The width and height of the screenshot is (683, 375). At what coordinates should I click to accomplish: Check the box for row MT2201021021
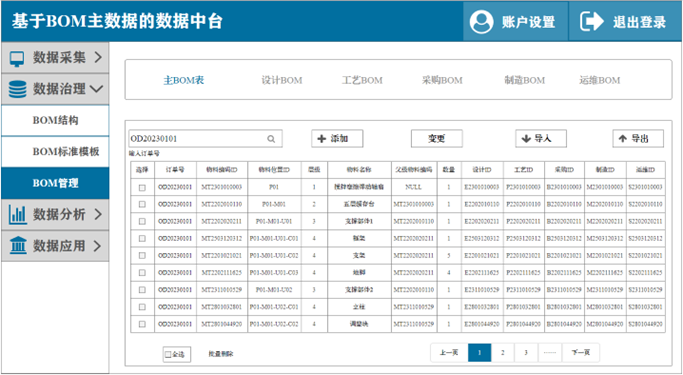click(x=142, y=256)
